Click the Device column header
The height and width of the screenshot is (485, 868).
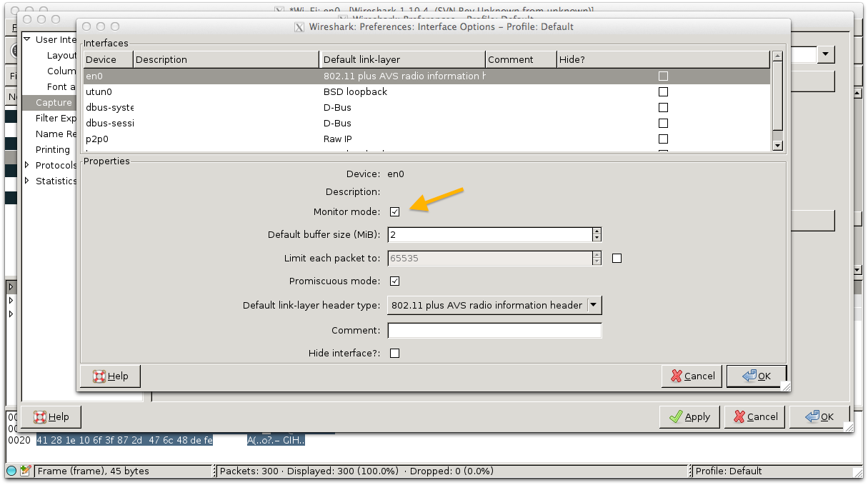[x=108, y=59]
